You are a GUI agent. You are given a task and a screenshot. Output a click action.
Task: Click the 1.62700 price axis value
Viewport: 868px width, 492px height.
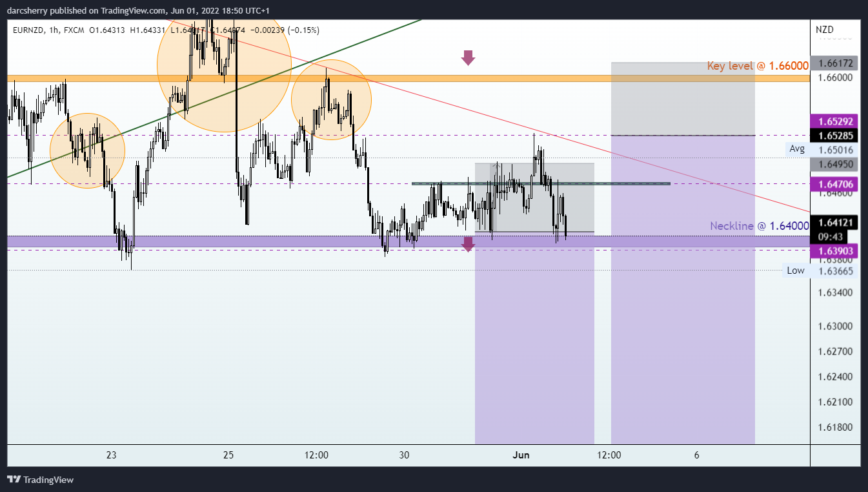pyautogui.click(x=836, y=352)
